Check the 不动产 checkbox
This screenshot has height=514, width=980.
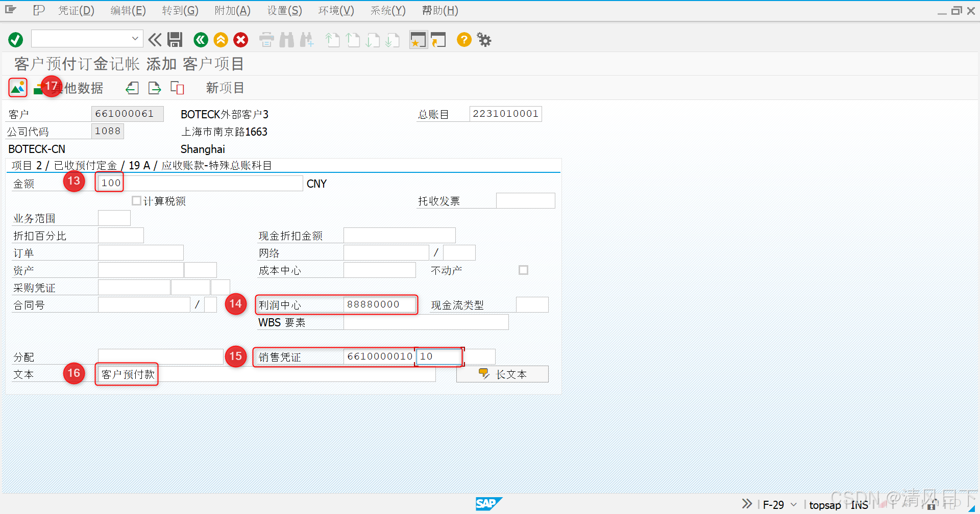tap(523, 270)
